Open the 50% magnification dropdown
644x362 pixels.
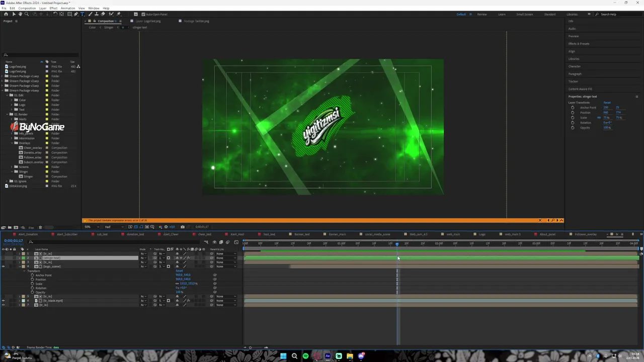(92, 227)
